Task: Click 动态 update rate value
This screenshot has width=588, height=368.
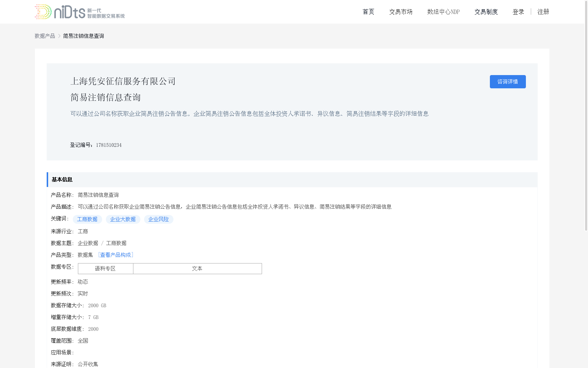Action: [83, 282]
